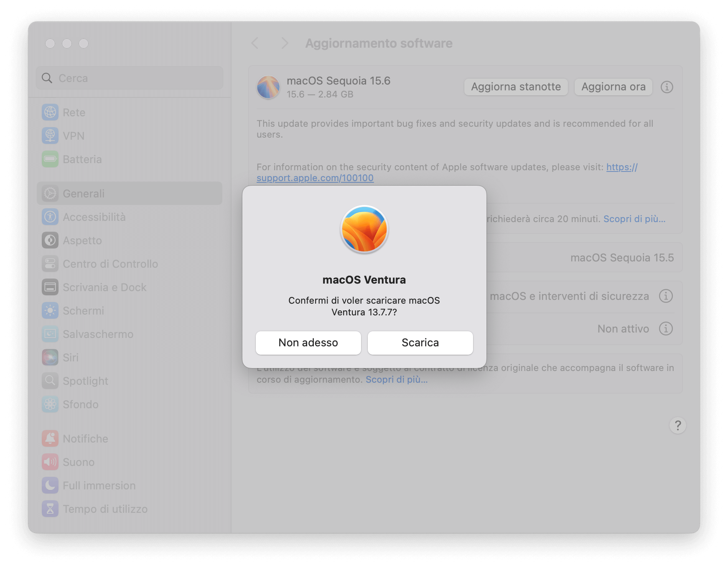The width and height of the screenshot is (728, 568).
Task: Click the Sfondo flower icon
Action: tap(50, 404)
